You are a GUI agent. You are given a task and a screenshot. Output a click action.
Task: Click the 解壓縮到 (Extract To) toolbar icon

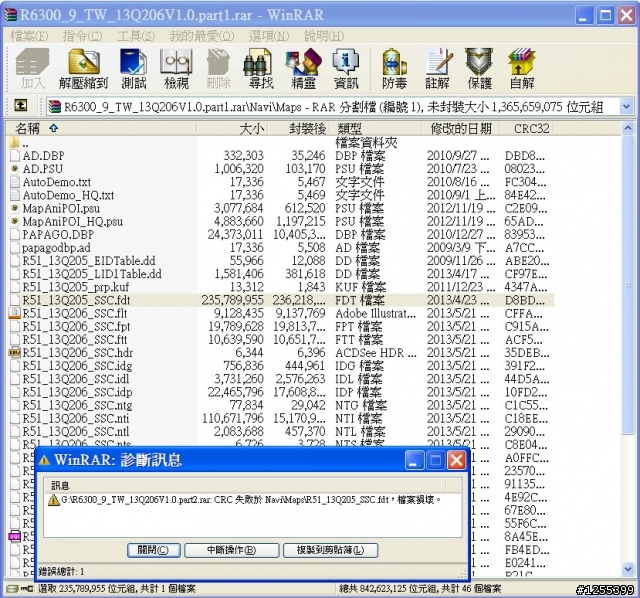84,68
